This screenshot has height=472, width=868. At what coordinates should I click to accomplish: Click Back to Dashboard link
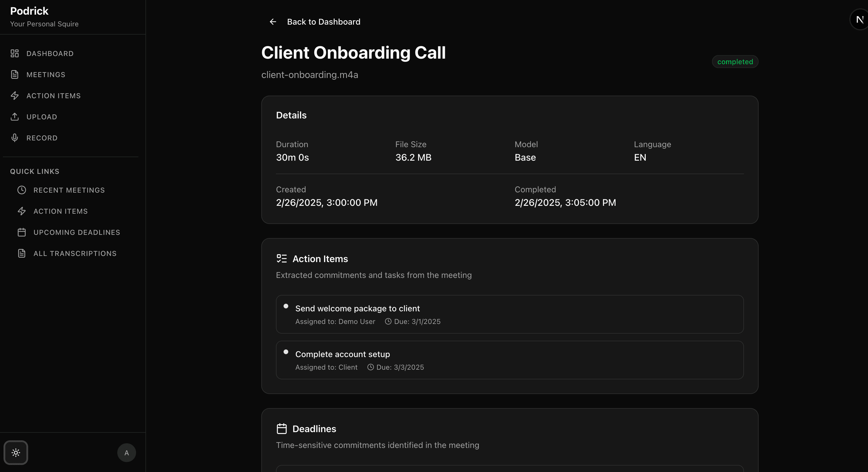tap(323, 22)
